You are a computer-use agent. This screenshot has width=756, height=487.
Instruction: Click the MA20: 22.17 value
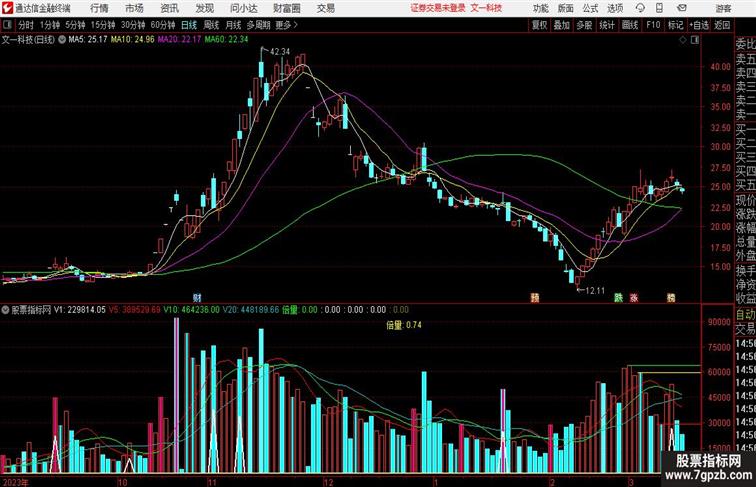tap(179, 40)
